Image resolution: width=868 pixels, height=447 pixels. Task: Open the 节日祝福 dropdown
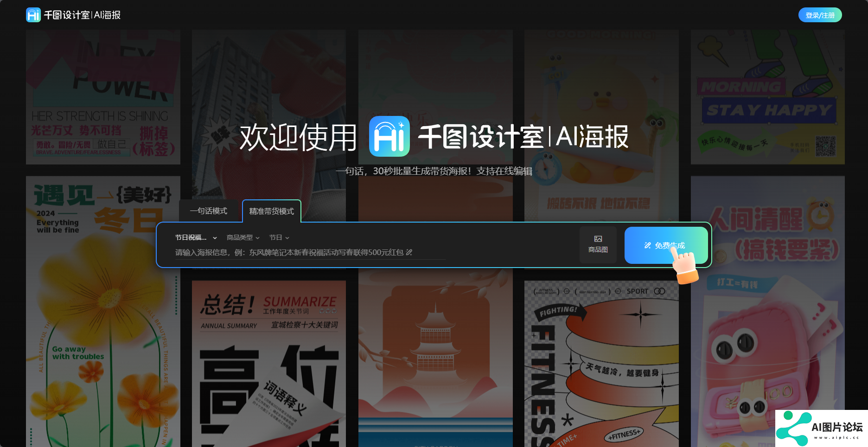point(196,237)
